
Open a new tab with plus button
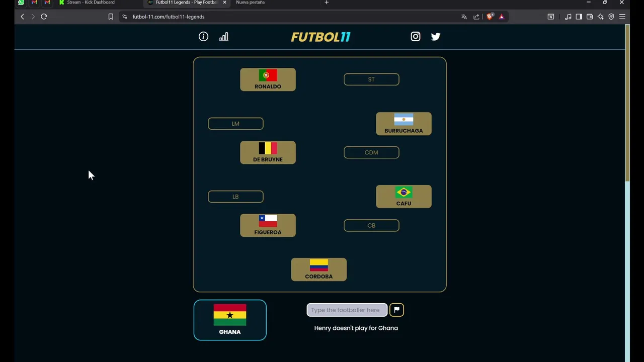point(327,3)
